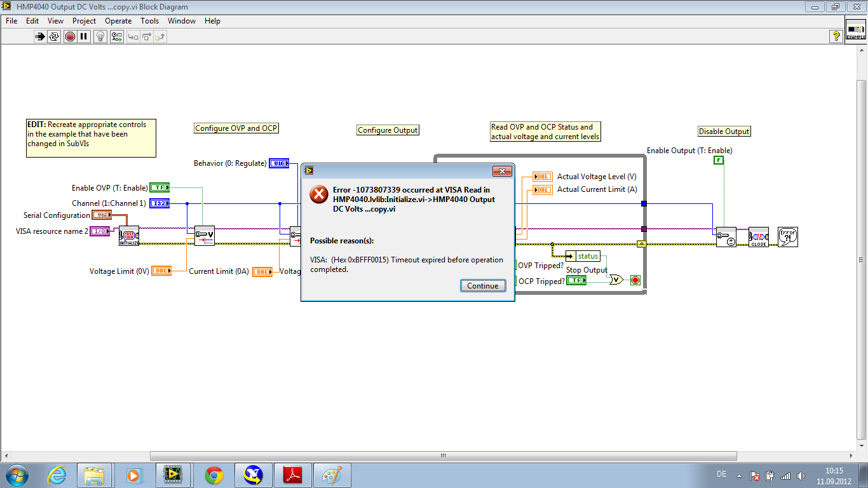Viewport: 868px width, 488px height.
Task: Click the Or gate node
Action: 616,280
